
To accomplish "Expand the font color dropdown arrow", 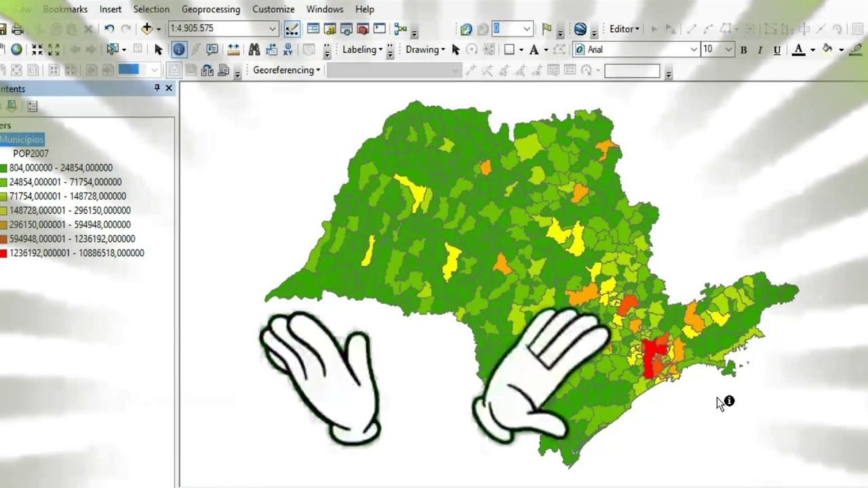I will (x=812, y=49).
